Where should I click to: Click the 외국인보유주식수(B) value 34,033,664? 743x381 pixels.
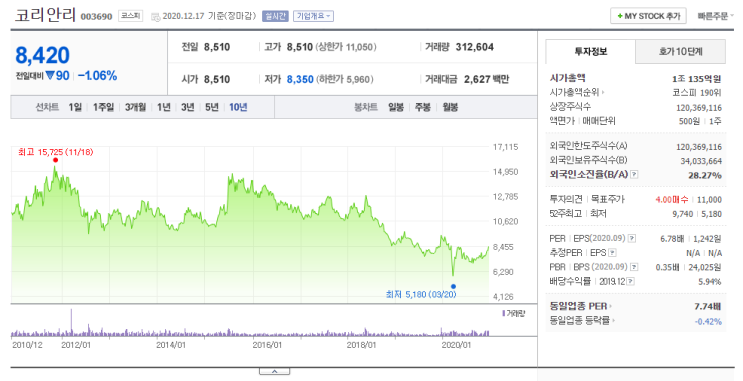tap(701, 161)
